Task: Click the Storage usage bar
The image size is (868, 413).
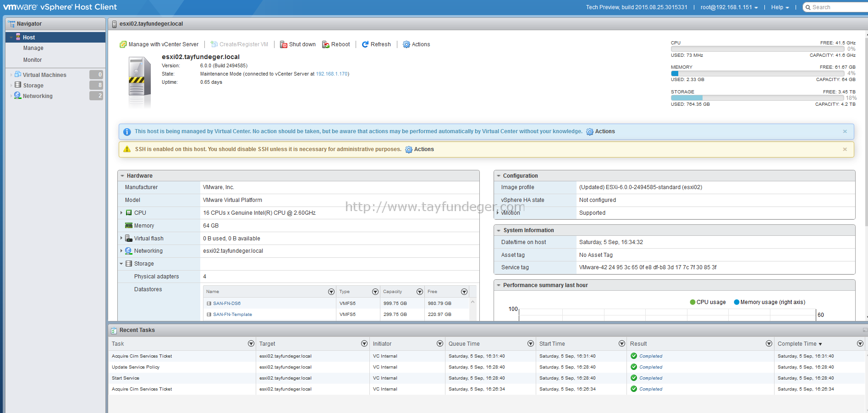Action: click(x=758, y=98)
